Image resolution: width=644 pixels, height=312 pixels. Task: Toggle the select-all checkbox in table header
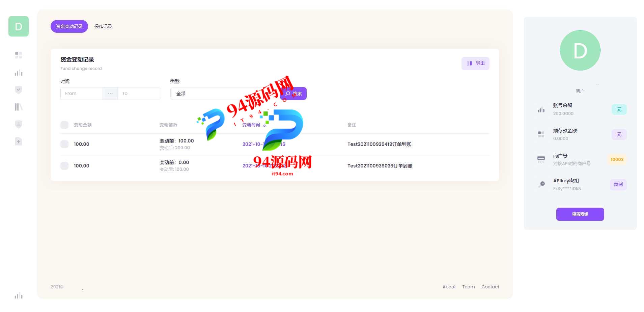click(x=64, y=125)
